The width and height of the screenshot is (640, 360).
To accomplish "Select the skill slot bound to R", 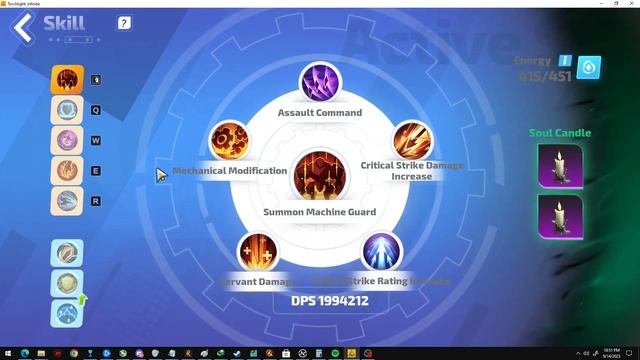I will click(x=67, y=201).
